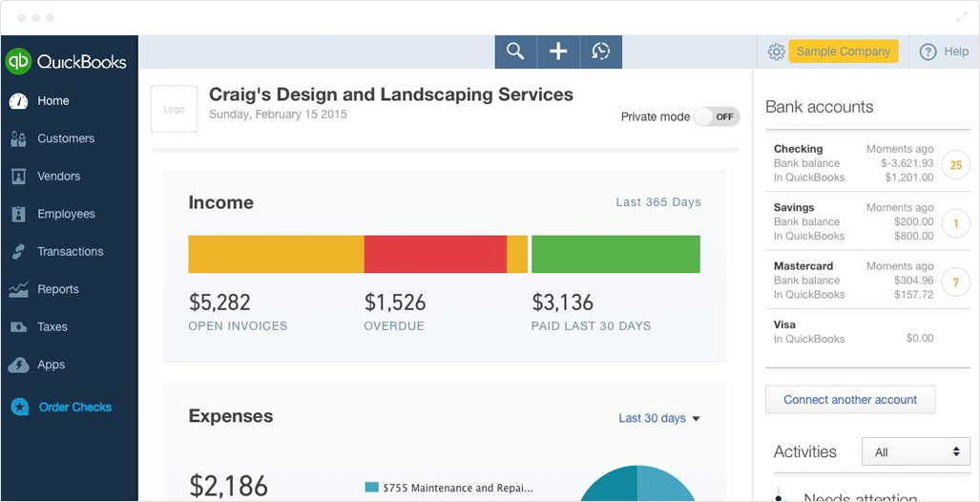Click the OVERDUE label

point(394,326)
